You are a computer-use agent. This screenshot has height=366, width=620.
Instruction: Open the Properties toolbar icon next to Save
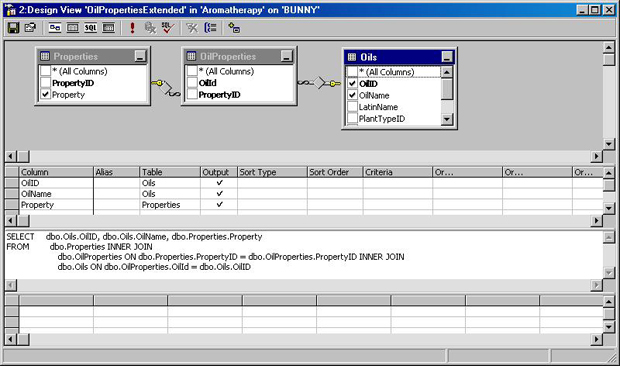point(30,28)
